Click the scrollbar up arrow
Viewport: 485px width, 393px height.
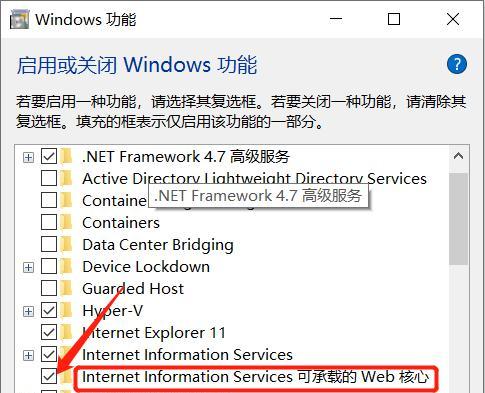tap(458, 156)
